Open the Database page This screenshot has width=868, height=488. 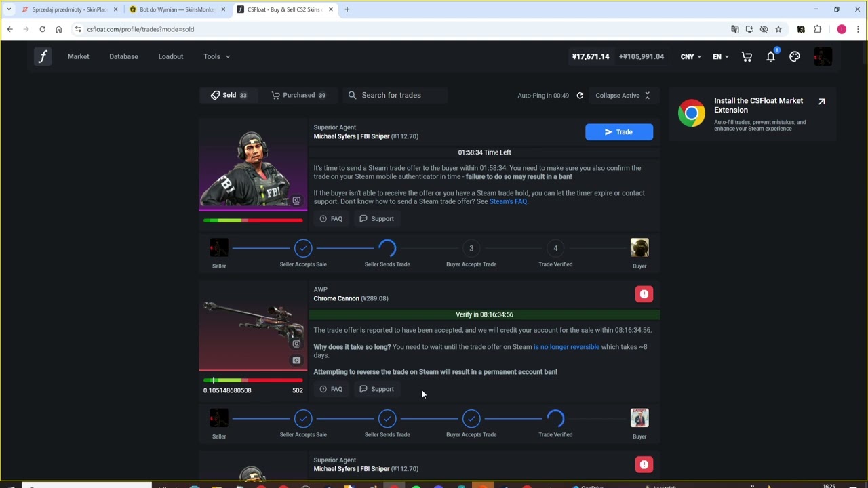123,56
